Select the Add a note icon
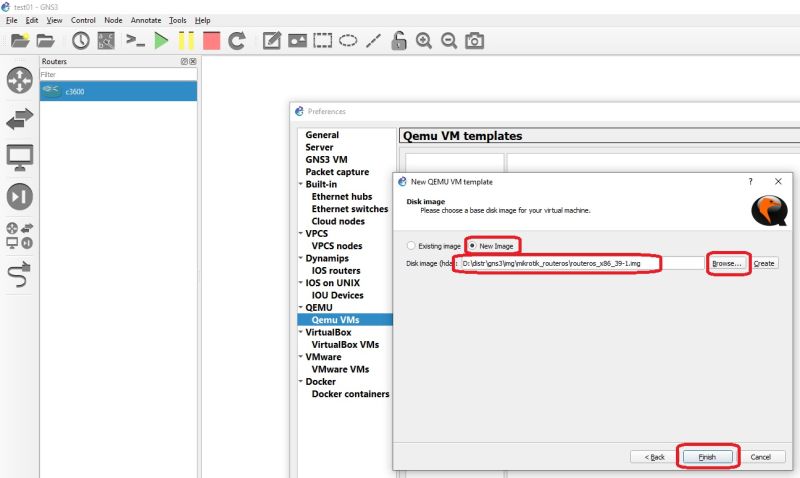The height and width of the screenshot is (478, 800). coord(272,40)
